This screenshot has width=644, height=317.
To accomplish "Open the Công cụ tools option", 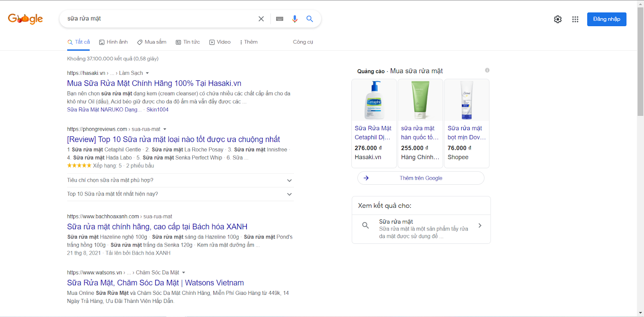I will pyautogui.click(x=303, y=42).
